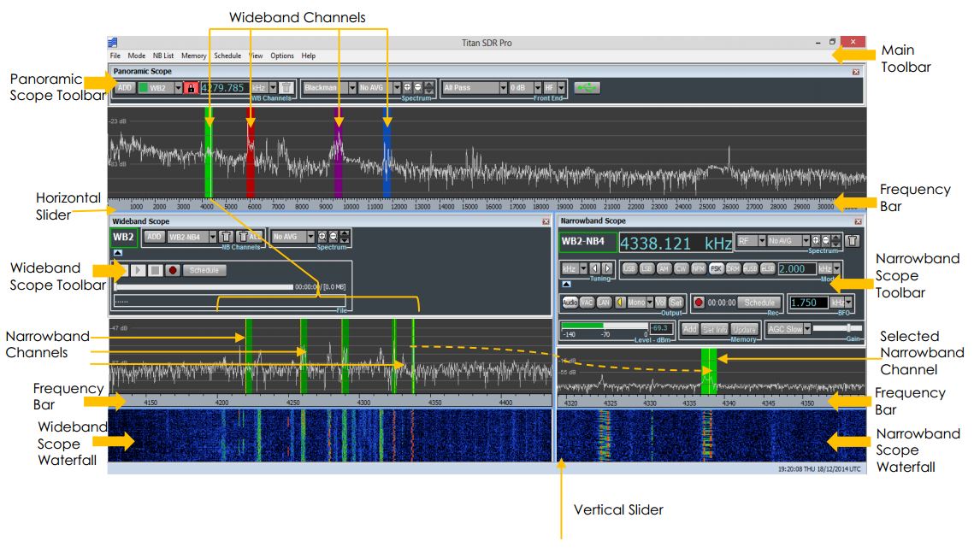Click the Add button in Memory group
This screenshot has height=553, width=980.
coord(689,329)
